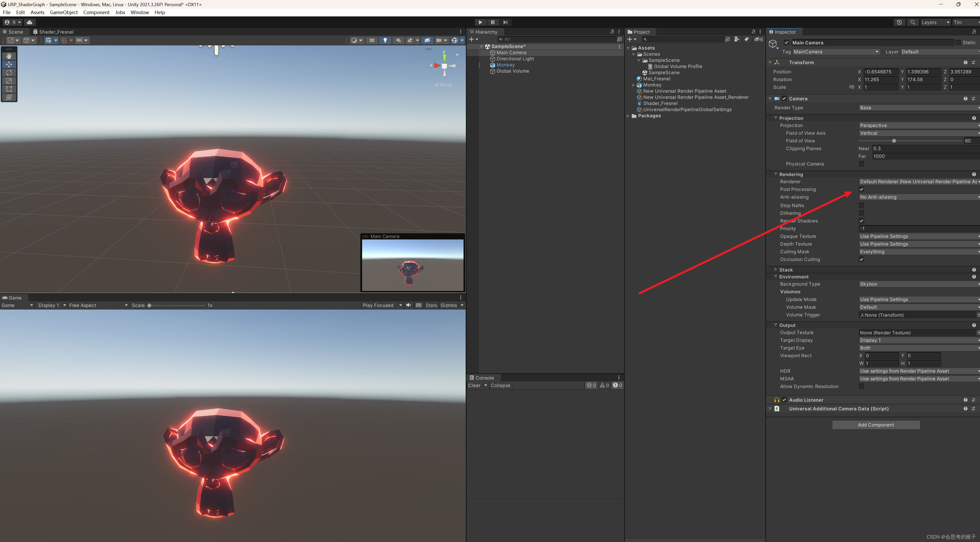Viewport: 980px width, 542px height.
Task: Expand the Stack section in Camera component
Action: pyautogui.click(x=776, y=269)
